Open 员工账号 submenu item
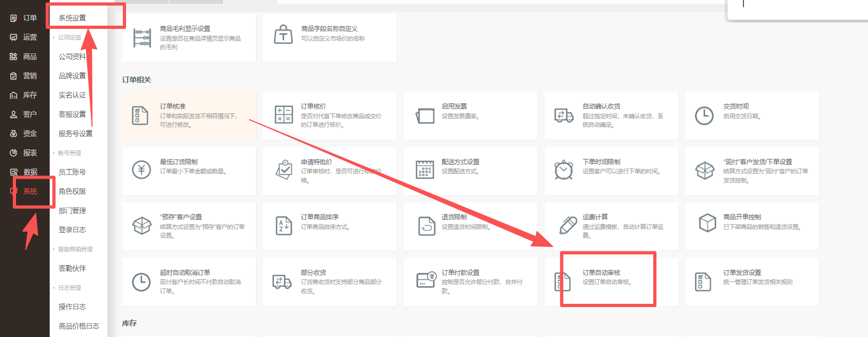The height and width of the screenshot is (337, 868). 72,172
